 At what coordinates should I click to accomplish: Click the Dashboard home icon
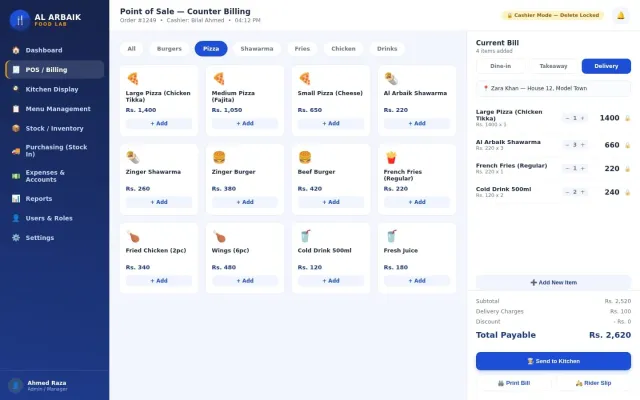pos(16,50)
